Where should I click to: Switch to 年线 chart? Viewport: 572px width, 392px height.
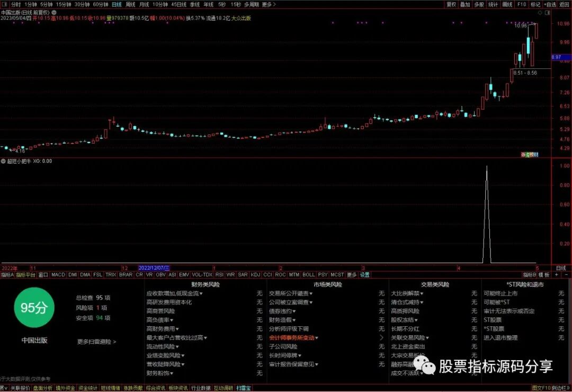pyautogui.click(x=208, y=4)
